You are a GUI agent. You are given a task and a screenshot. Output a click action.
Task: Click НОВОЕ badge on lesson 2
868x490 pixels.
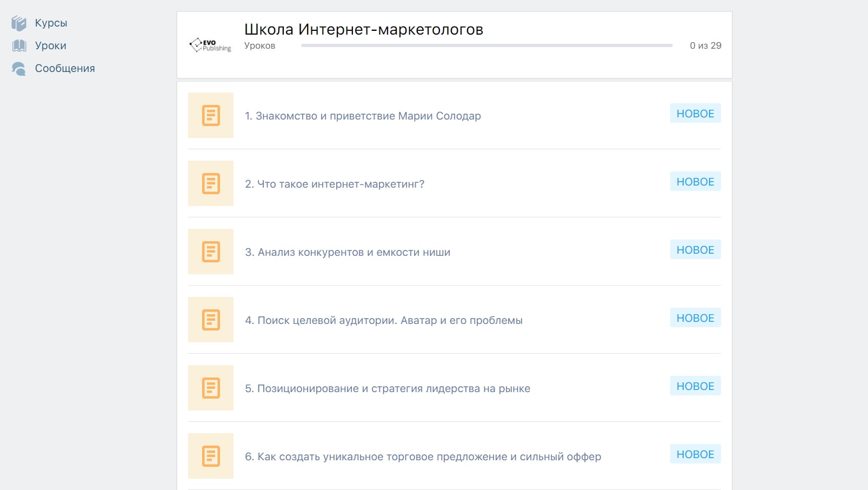click(x=696, y=182)
